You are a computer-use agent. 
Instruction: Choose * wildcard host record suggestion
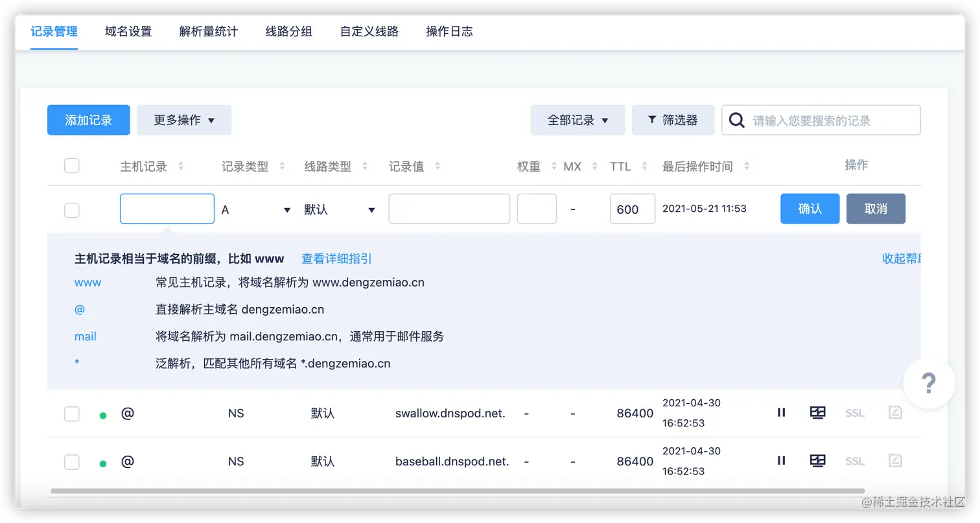(x=77, y=363)
